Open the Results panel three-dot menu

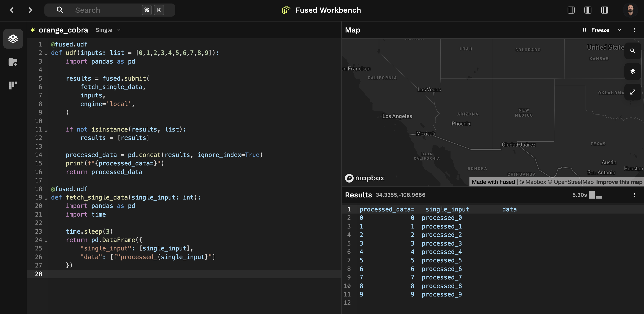(634, 195)
